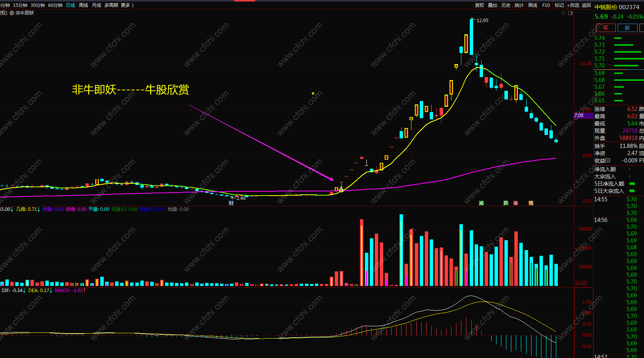Click the 净资 value 2.47
The image size is (644, 358).
(x=632, y=153)
